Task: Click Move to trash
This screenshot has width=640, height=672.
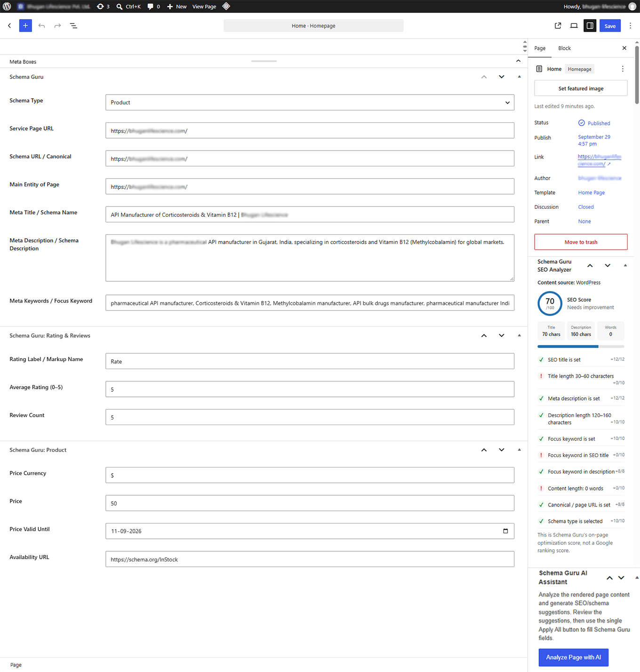Action: pos(581,242)
